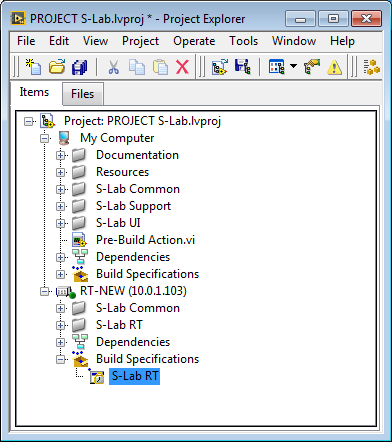Open the View menu
Image resolution: width=392 pixels, height=442 pixels.
[x=95, y=41]
